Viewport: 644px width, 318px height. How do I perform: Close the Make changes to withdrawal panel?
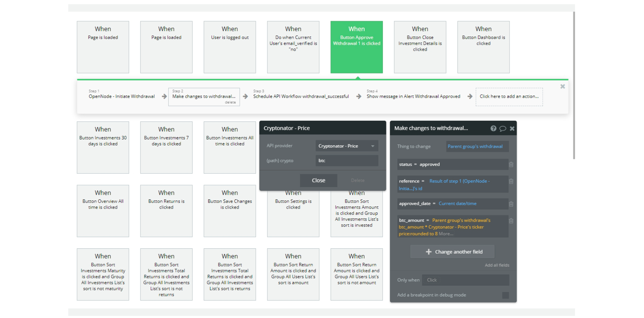pyautogui.click(x=512, y=128)
